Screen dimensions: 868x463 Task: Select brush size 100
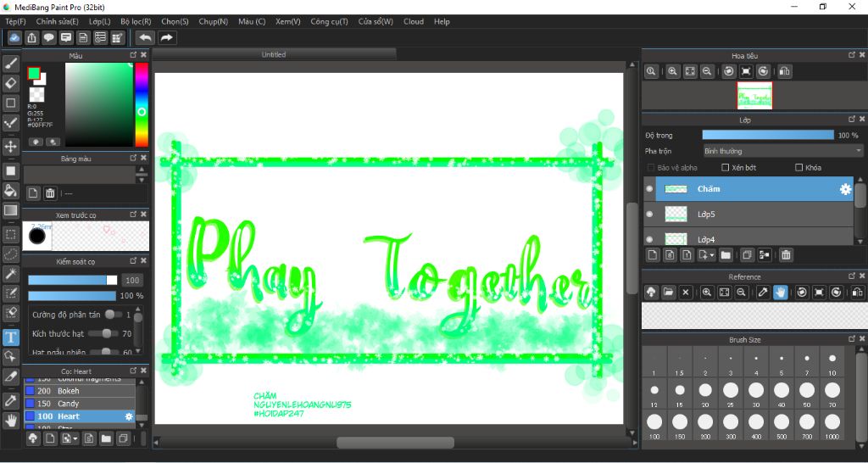654,426
